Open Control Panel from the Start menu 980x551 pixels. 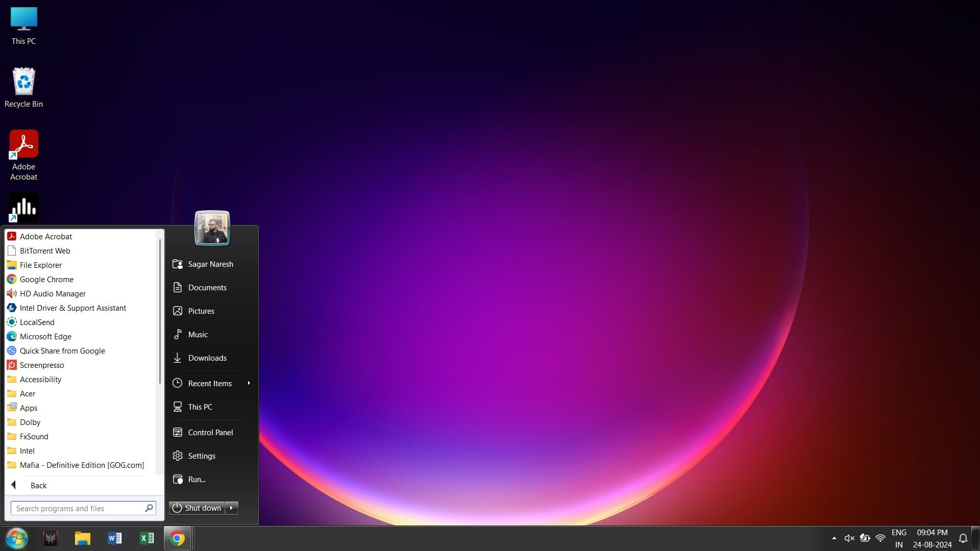[x=210, y=432]
